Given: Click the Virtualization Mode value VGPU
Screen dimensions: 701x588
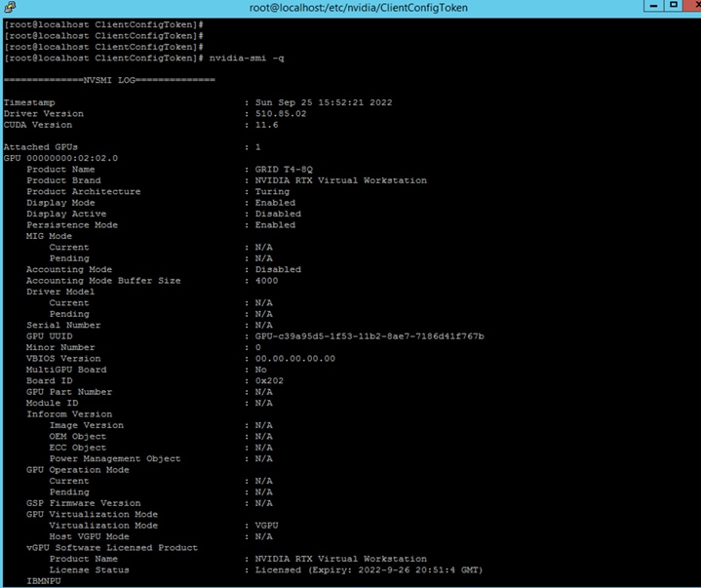Looking at the screenshot, I should (266, 526).
